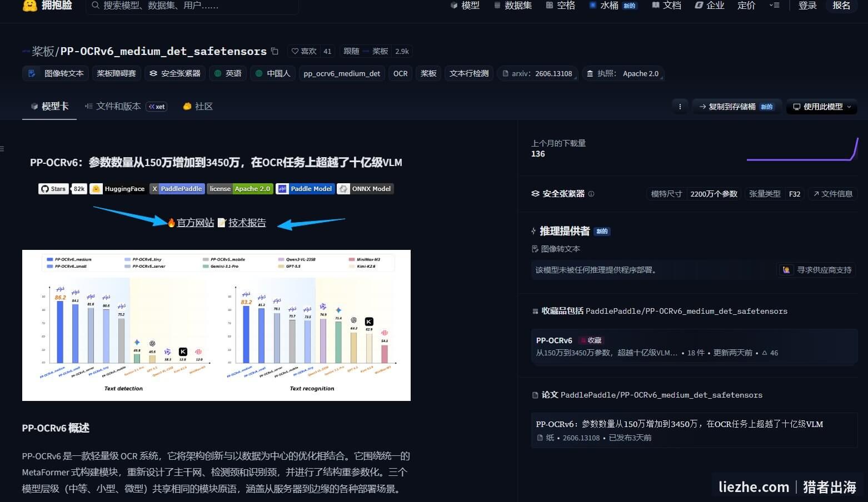Switch to the 社区 (Community) tab
Image resolution: width=868 pixels, height=502 pixels.
pyautogui.click(x=198, y=106)
